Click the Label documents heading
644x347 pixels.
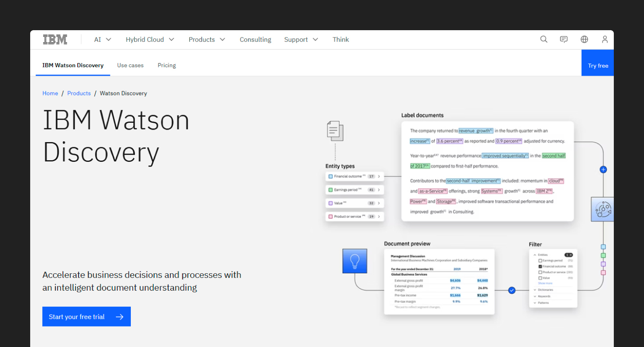422,115
